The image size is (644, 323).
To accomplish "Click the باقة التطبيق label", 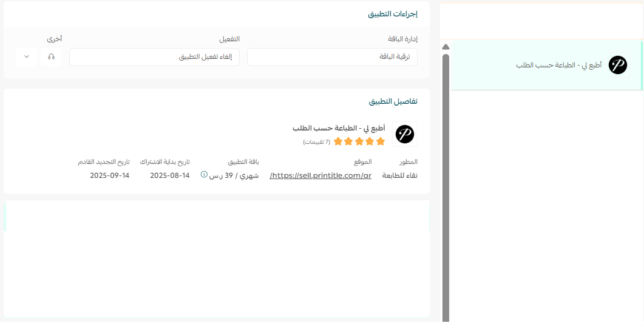I will pyautogui.click(x=243, y=162).
